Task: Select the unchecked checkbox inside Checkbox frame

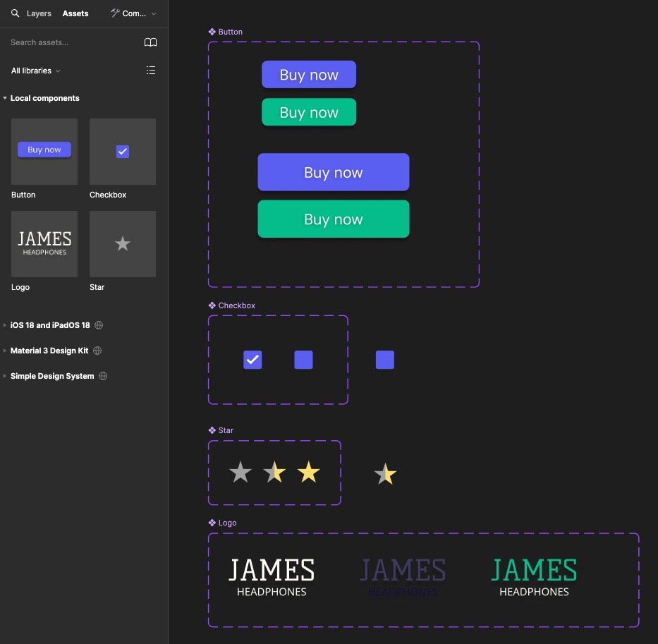Action: (x=303, y=360)
